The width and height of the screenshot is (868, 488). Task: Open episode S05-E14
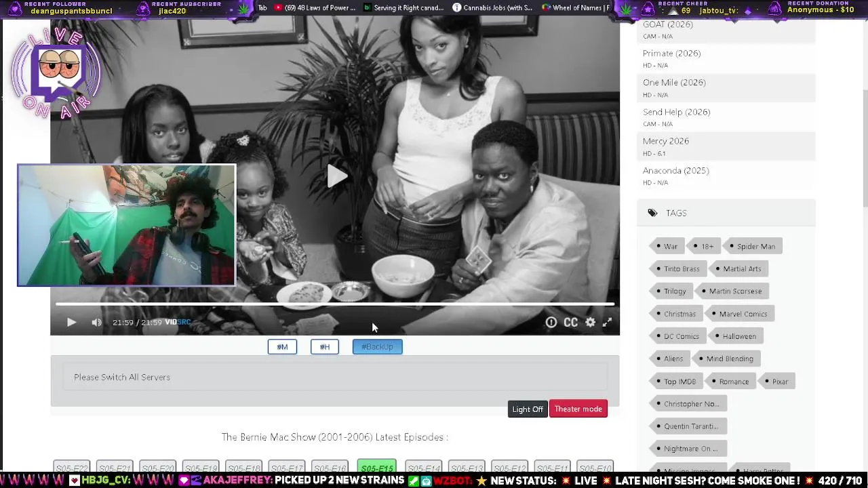424,468
